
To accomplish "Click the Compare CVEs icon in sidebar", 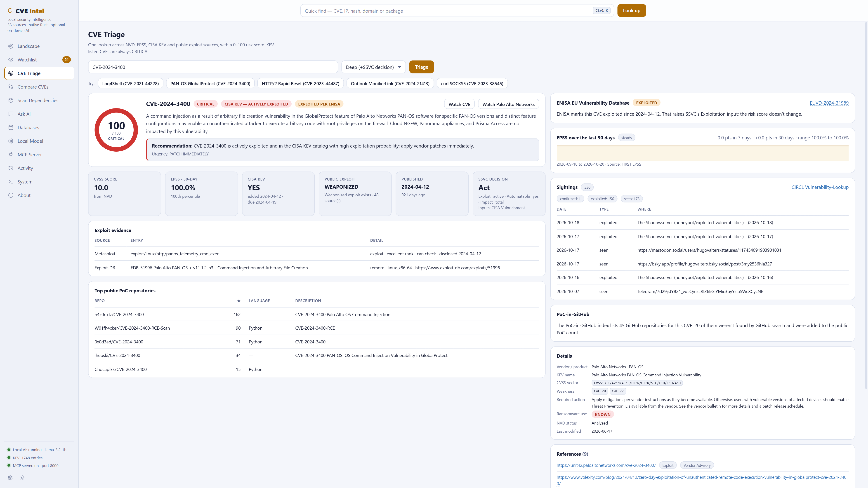I will (11, 87).
